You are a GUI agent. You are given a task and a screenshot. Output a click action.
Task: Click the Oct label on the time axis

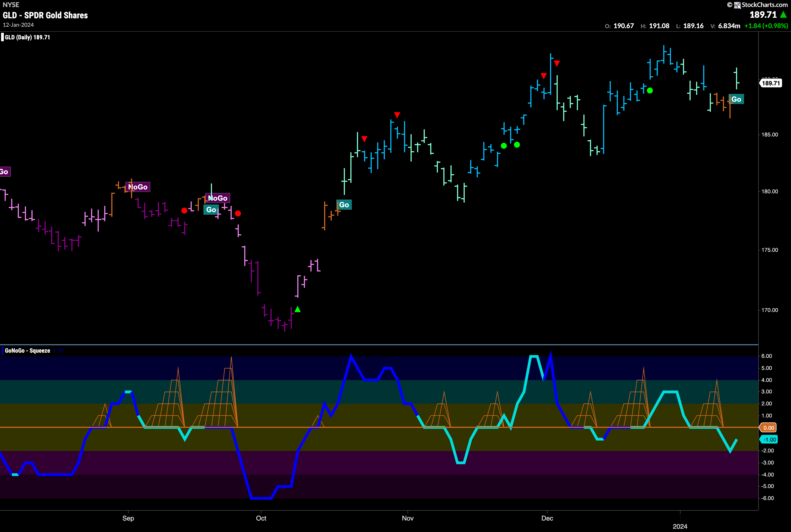[261, 518]
